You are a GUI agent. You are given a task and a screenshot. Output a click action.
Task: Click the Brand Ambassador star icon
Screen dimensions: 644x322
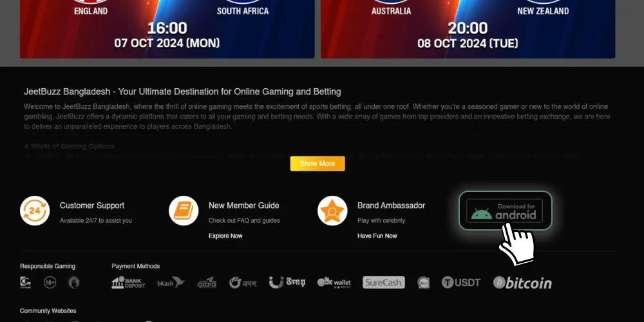pyautogui.click(x=332, y=211)
